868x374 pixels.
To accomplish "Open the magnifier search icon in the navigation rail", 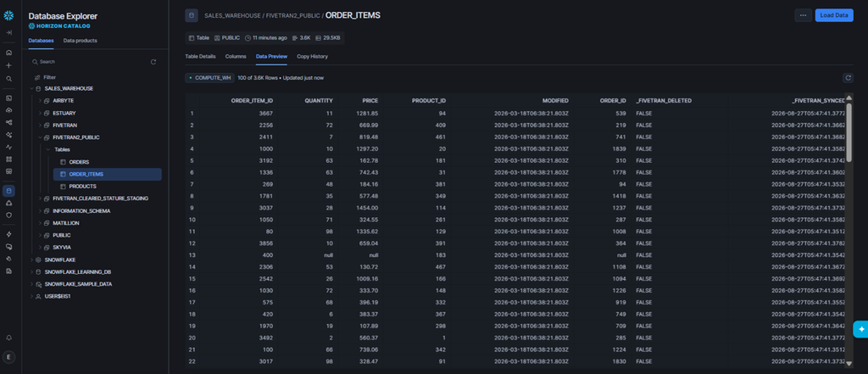I will 8,79.
